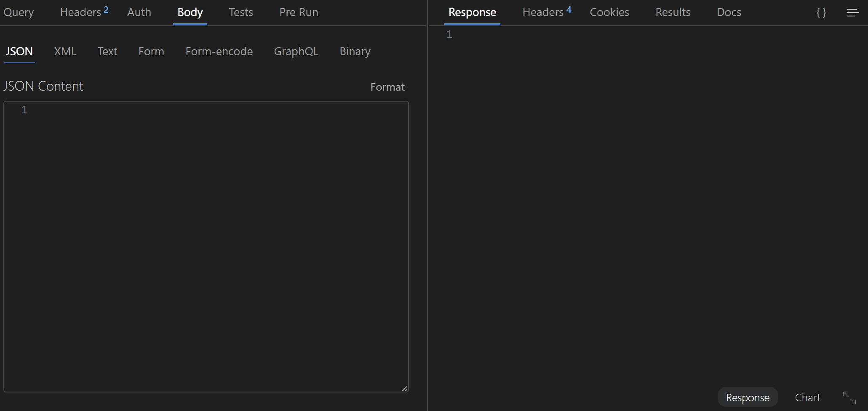868x411 pixels.
Task: Switch to the Chart view
Action: tap(807, 397)
